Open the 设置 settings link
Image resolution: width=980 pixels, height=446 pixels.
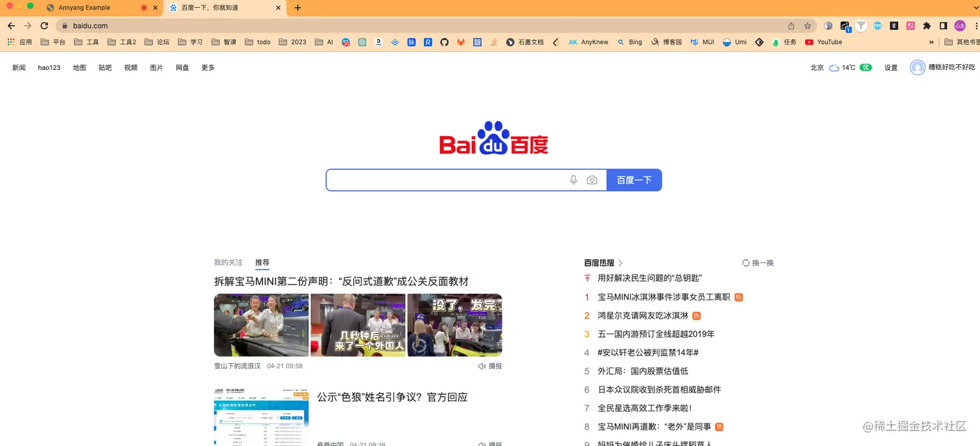click(x=891, y=67)
